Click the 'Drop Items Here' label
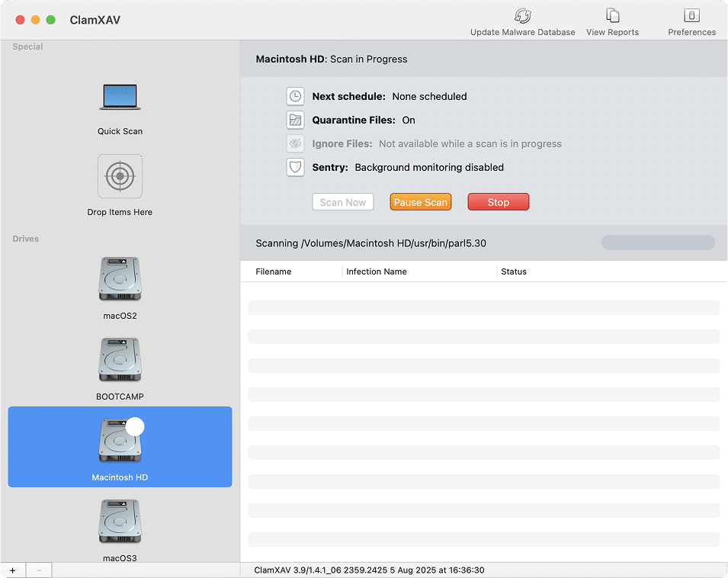The height and width of the screenshot is (578, 728). 120,212
